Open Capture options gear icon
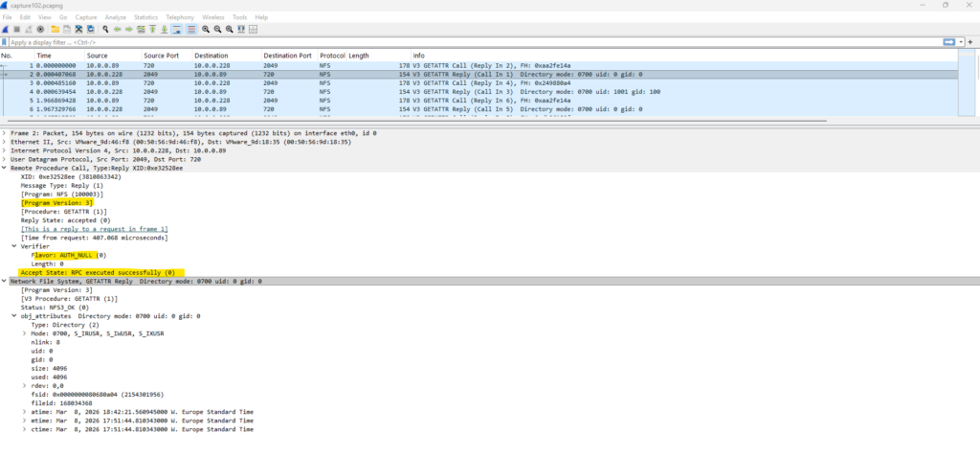Image resolution: width=980 pixels, height=457 pixels. (x=40, y=30)
